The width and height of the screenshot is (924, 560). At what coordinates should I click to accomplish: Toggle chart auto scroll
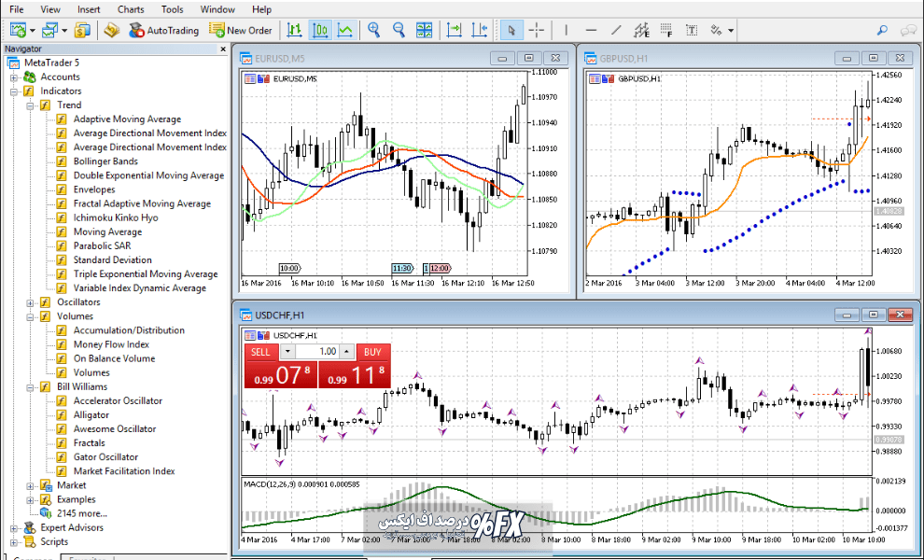[x=455, y=30]
